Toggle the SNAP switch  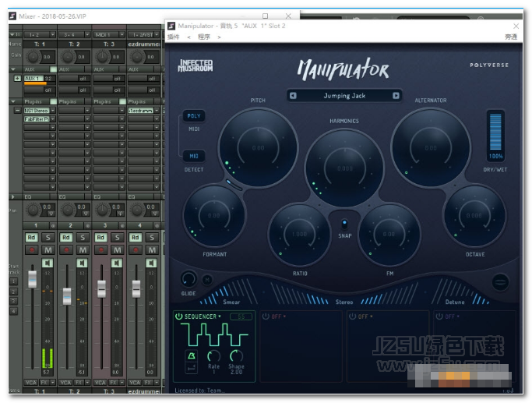(x=344, y=224)
